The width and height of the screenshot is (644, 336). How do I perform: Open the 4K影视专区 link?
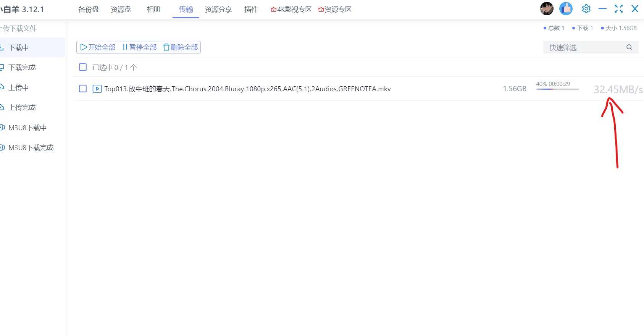coord(291,10)
